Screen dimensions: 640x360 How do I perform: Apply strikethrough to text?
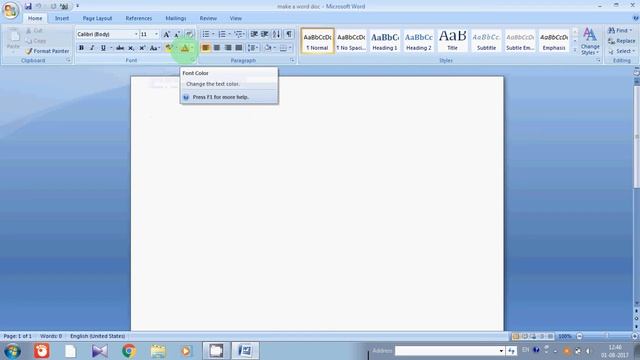point(120,48)
